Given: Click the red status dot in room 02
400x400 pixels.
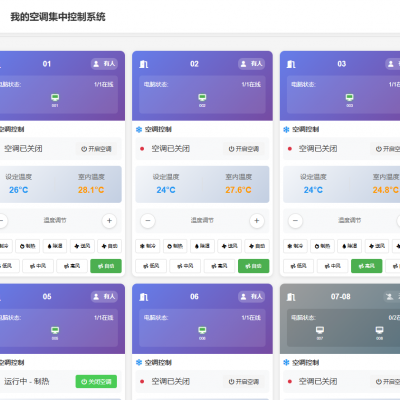Looking at the screenshot, I should tap(142, 149).
